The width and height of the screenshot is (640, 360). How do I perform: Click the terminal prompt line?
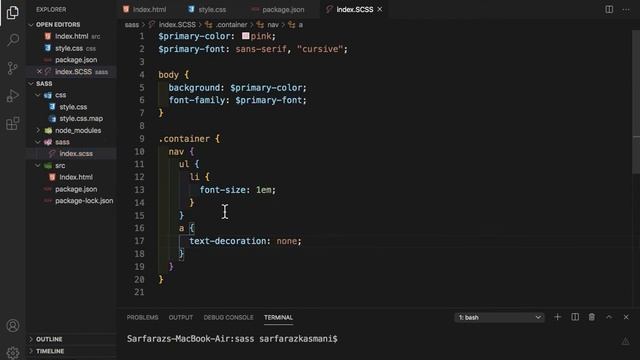point(232,339)
